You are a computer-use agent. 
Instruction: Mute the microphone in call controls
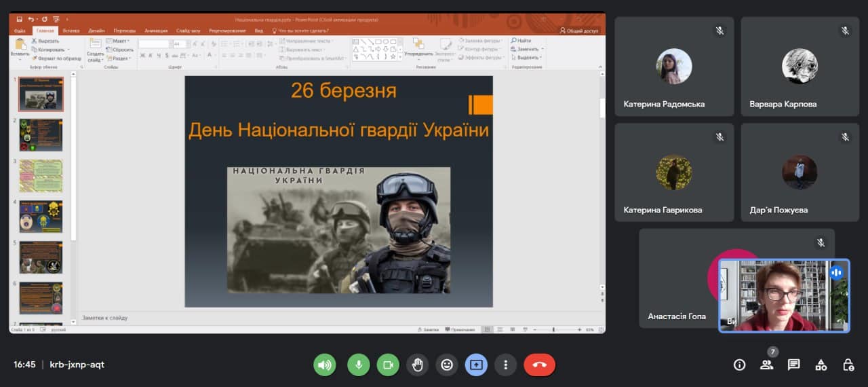(359, 365)
